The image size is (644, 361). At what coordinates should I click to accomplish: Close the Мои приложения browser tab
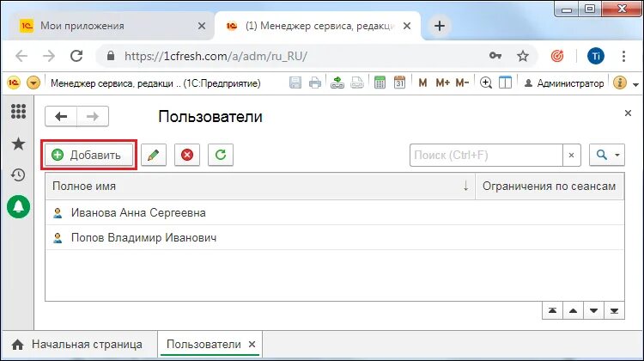point(202,26)
